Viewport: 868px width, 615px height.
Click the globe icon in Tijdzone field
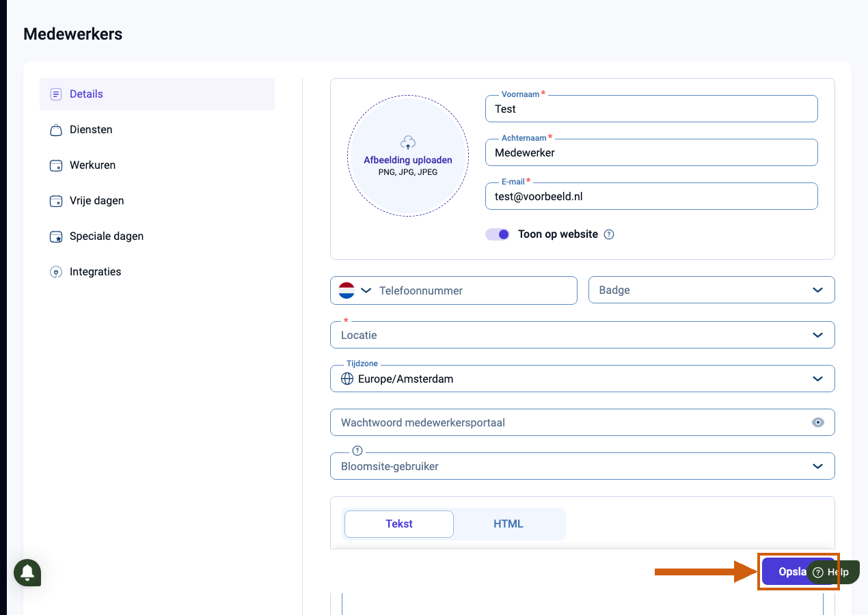(347, 379)
